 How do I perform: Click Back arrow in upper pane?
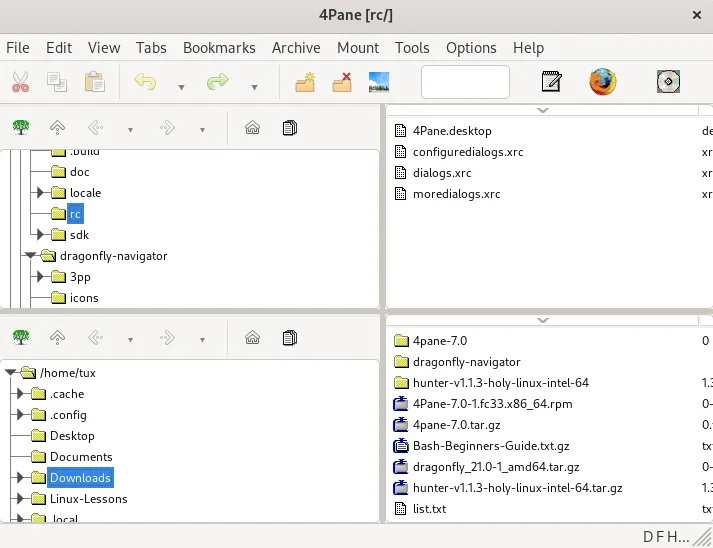(95, 128)
